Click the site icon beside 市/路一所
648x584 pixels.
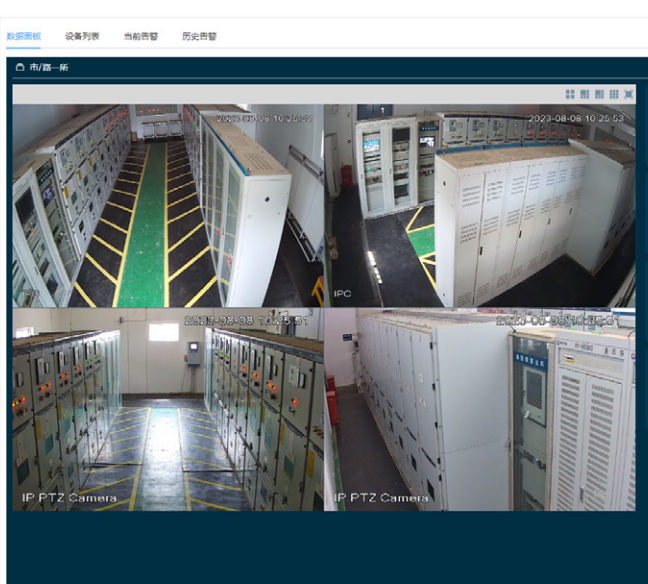click(19, 68)
